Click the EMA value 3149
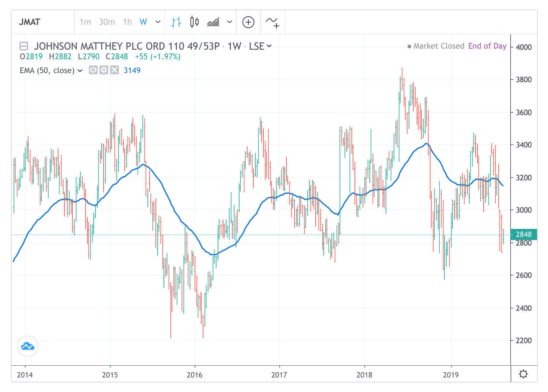 pyautogui.click(x=132, y=71)
